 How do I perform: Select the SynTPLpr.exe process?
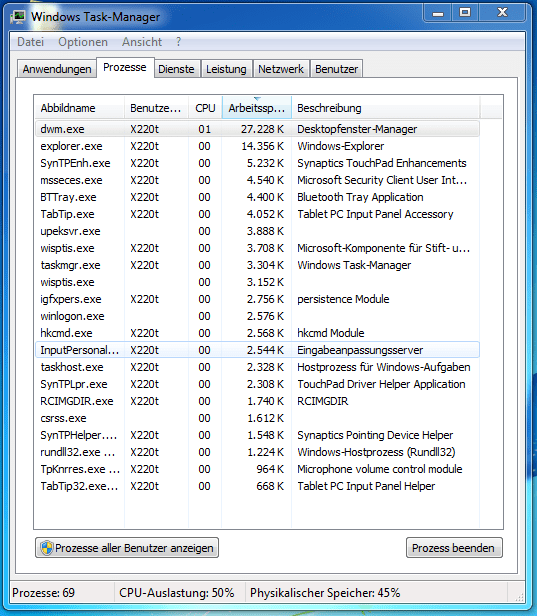click(257, 384)
